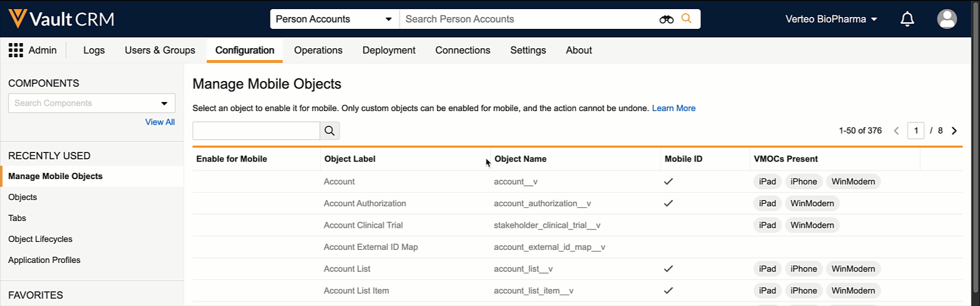Viewport: 980px width, 306px height.
Task: Click the Vault CRM logo
Action: click(x=61, y=19)
